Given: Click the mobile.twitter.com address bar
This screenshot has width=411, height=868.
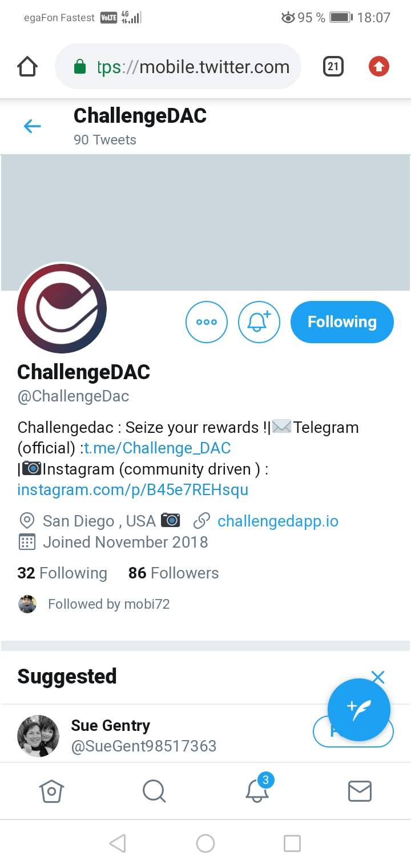Looking at the screenshot, I should pyautogui.click(x=178, y=67).
